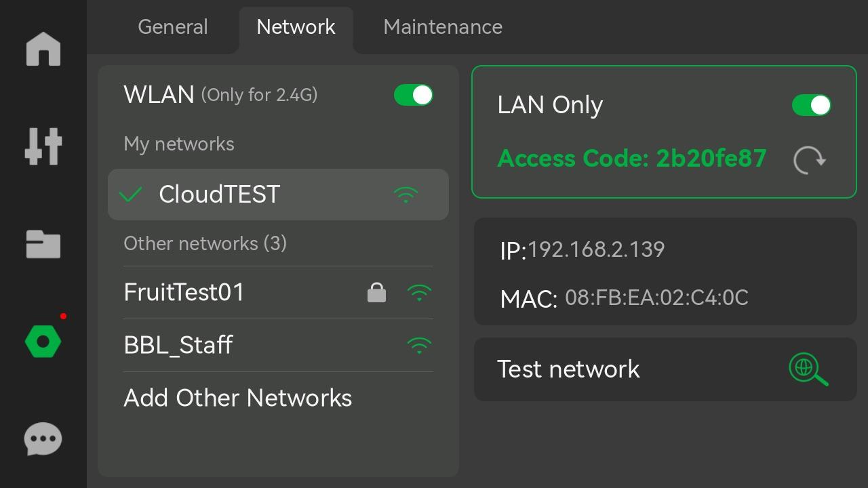The height and width of the screenshot is (488, 868).
Task: Open the controls sliders icon in sidebar
Action: tap(43, 146)
